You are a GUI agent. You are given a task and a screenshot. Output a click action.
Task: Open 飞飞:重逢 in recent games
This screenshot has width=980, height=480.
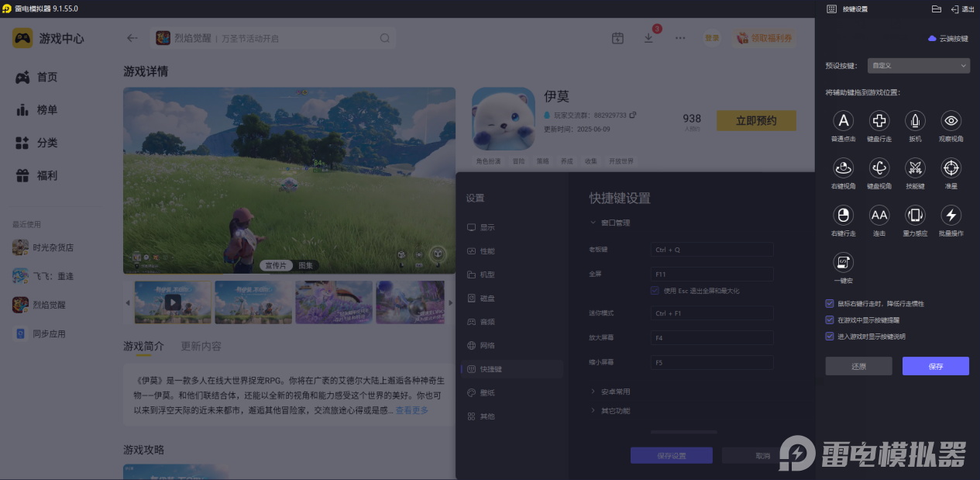point(43,276)
